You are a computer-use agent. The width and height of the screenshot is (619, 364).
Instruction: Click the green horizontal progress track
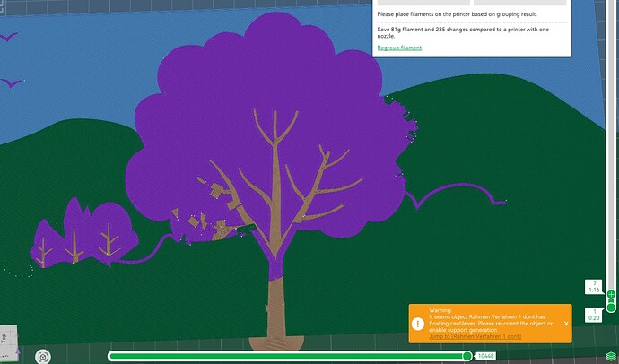[287, 356]
